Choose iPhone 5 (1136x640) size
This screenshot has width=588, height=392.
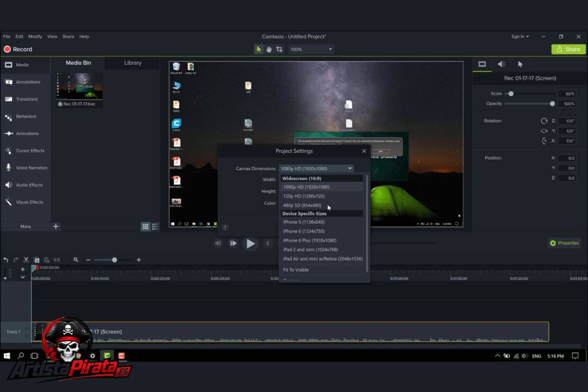(322, 222)
